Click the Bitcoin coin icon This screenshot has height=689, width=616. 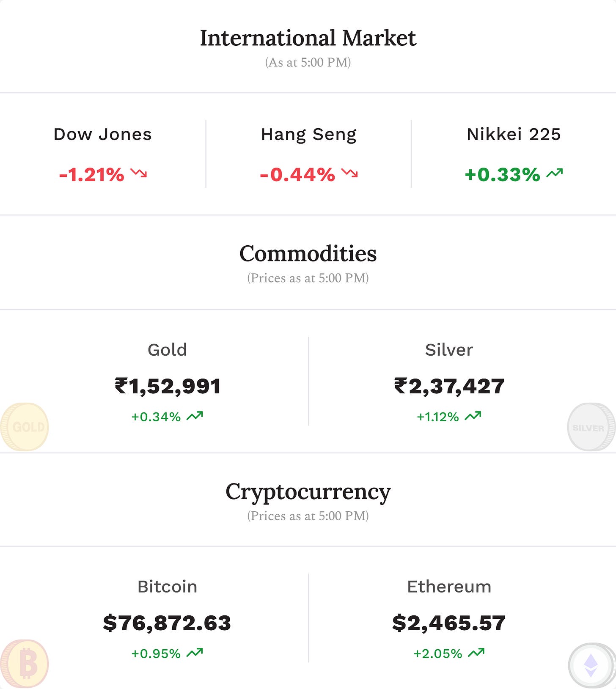[x=25, y=664]
